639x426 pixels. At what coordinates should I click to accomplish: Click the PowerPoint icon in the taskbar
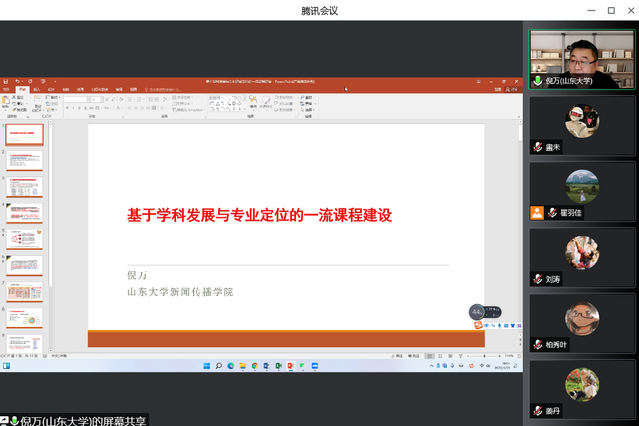tap(291, 366)
